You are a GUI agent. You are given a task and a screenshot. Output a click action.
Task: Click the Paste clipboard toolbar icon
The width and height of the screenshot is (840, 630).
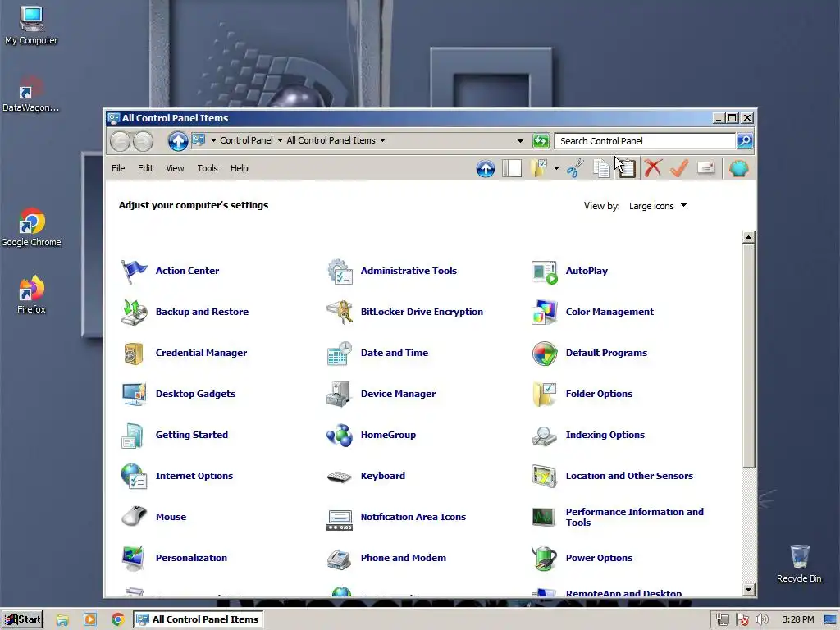[627, 168]
